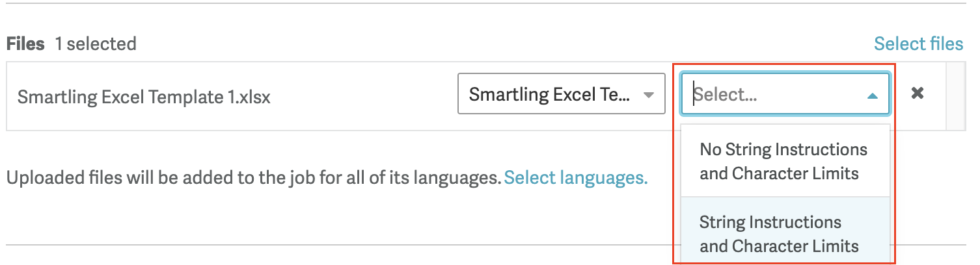
Task: Choose No String Instructions and Character Limits
Action: [783, 161]
